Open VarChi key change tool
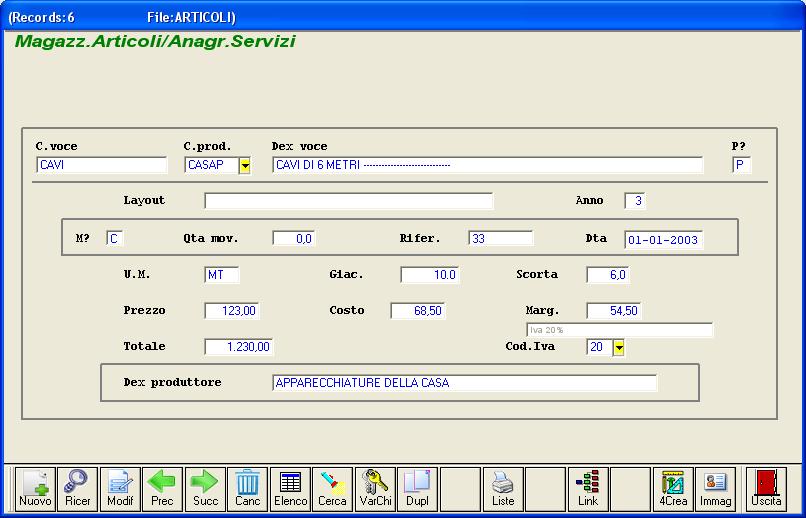The image size is (806, 518). 376,489
